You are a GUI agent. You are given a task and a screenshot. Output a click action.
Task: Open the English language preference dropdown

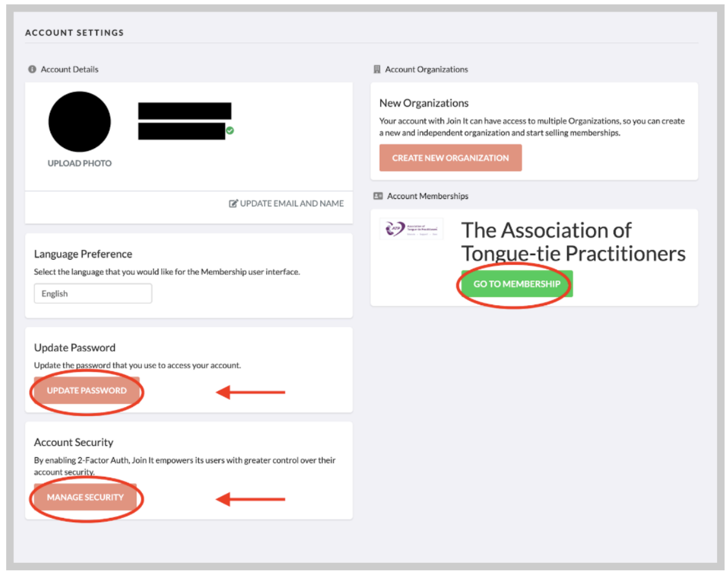[x=93, y=294]
